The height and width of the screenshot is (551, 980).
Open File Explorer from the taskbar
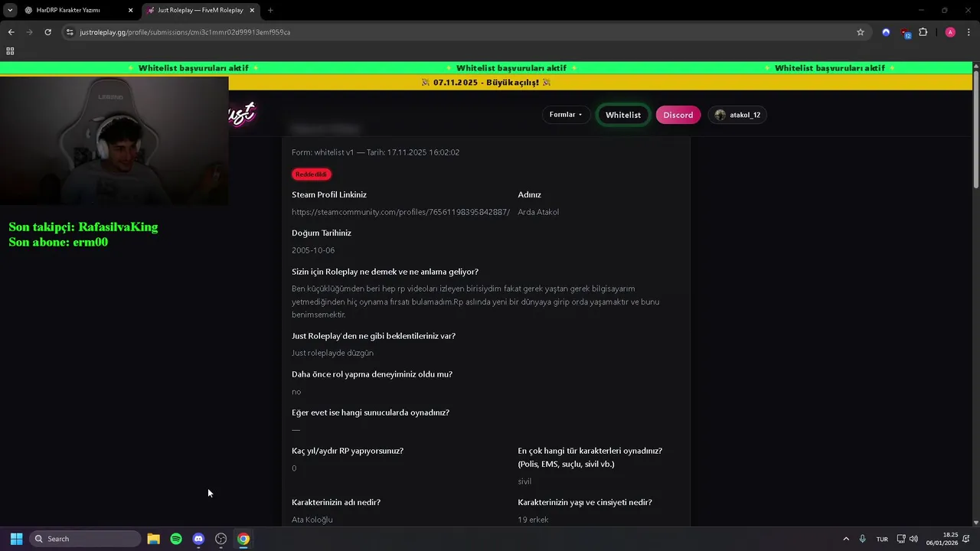[x=153, y=539]
